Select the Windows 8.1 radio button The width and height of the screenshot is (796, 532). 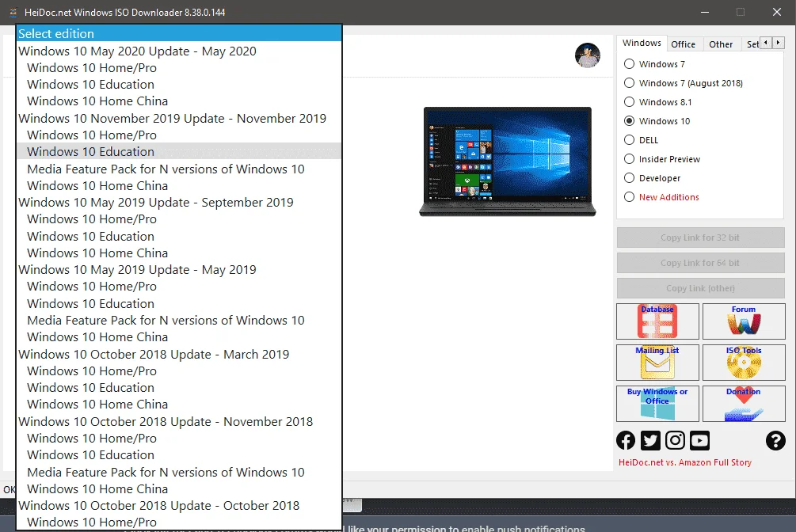[x=629, y=102]
